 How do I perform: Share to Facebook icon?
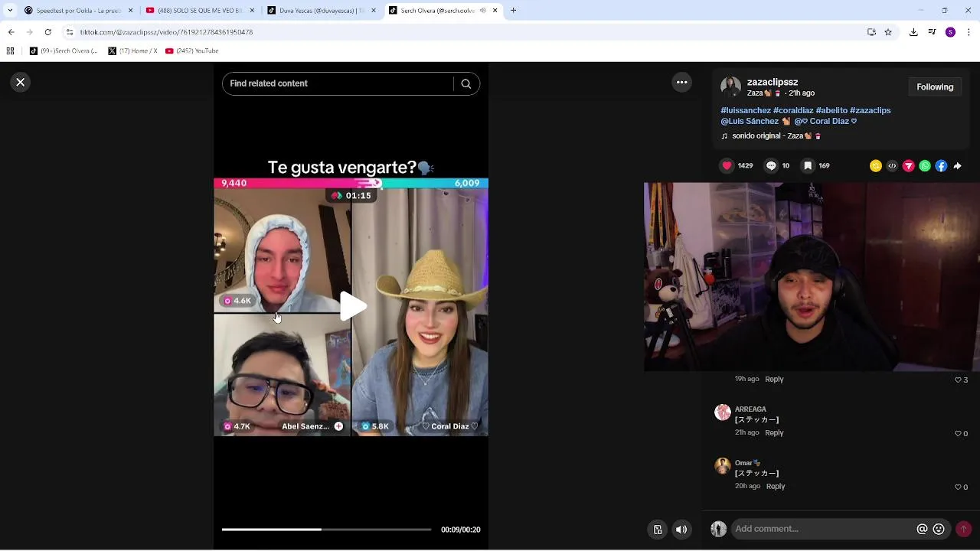941,166
